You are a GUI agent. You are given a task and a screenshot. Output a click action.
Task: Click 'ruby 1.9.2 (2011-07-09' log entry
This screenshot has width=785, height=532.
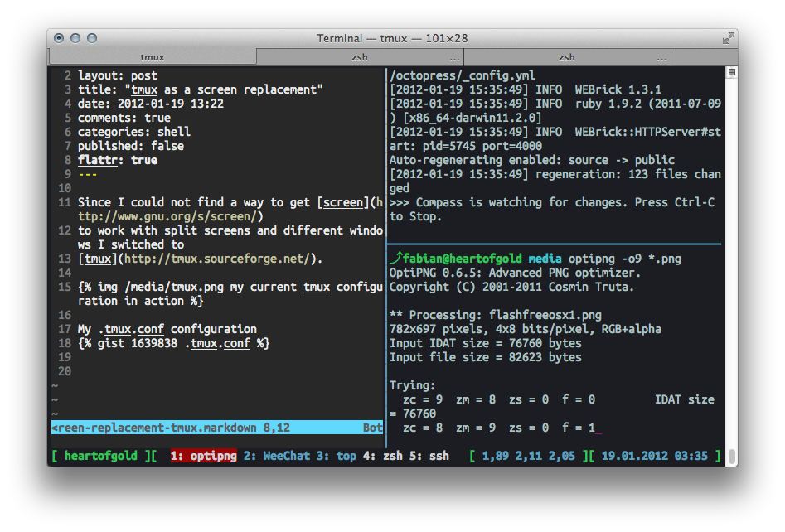648,104
